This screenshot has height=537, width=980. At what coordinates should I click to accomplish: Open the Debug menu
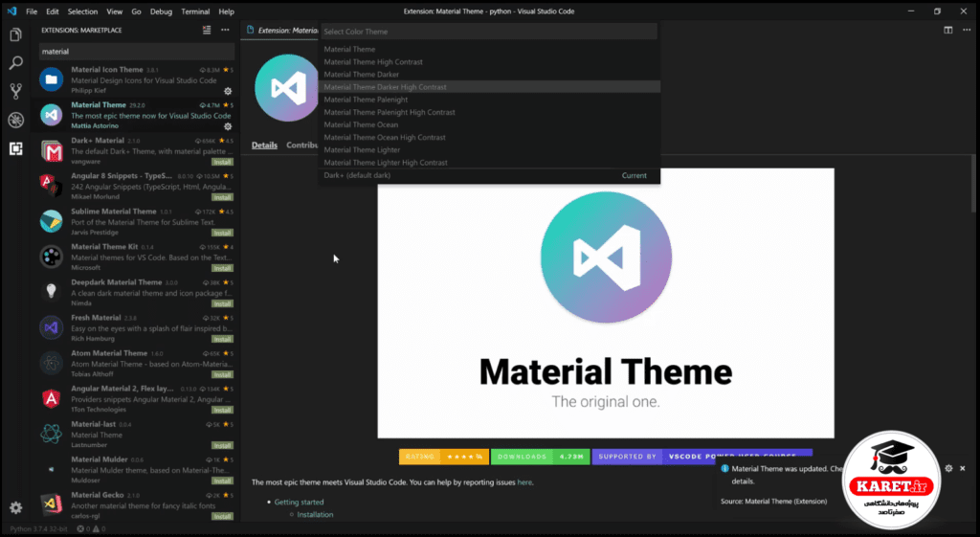(x=161, y=11)
